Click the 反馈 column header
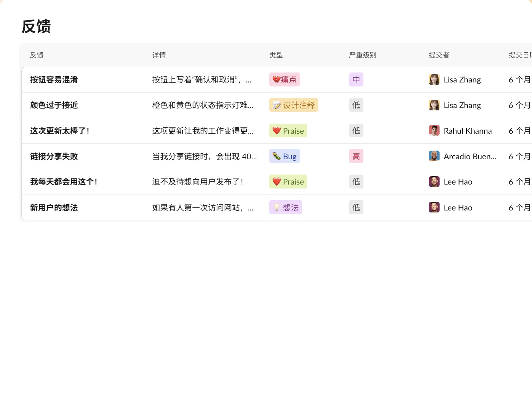The image size is (532, 399). click(x=37, y=55)
